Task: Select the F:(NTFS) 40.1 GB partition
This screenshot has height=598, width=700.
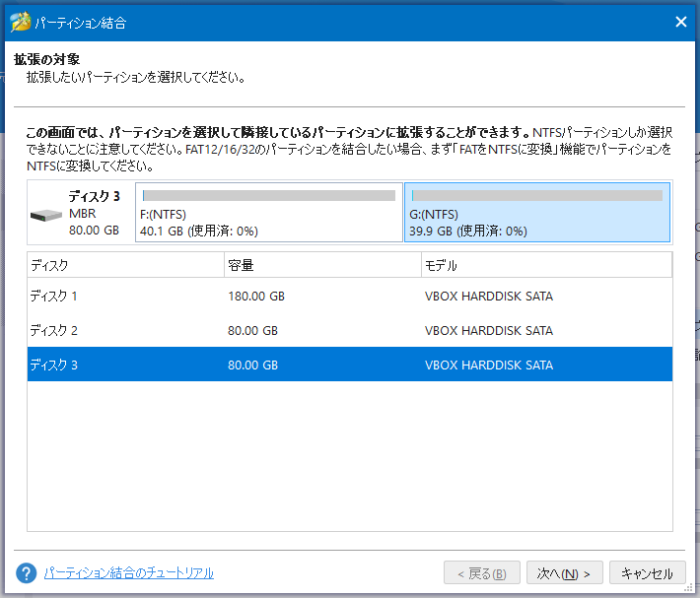Action: coord(269,212)
